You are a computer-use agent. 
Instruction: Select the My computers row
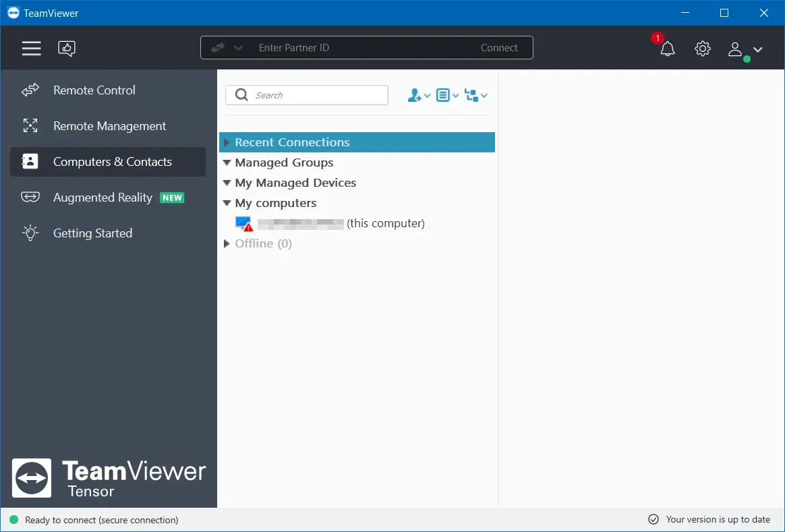[357, 203]
